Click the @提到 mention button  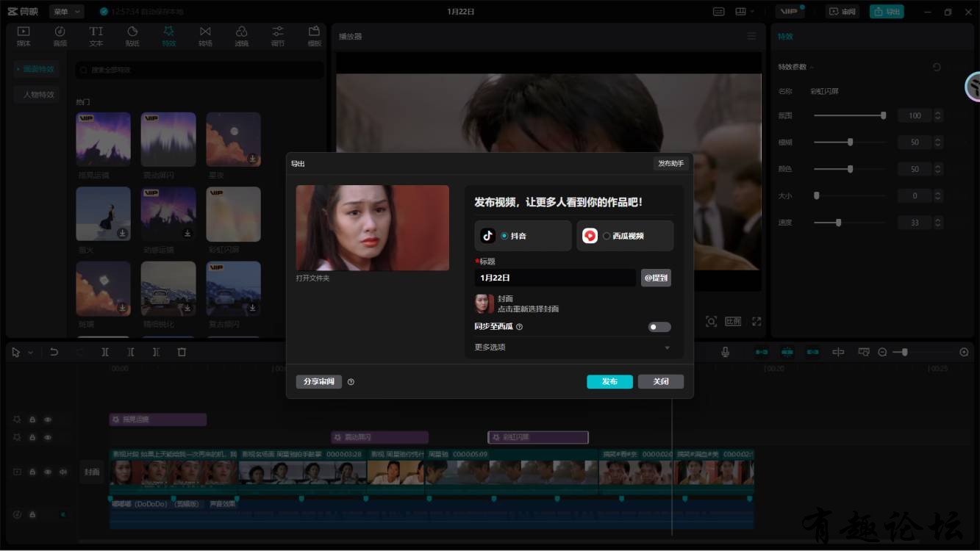[x=656, y=278]
